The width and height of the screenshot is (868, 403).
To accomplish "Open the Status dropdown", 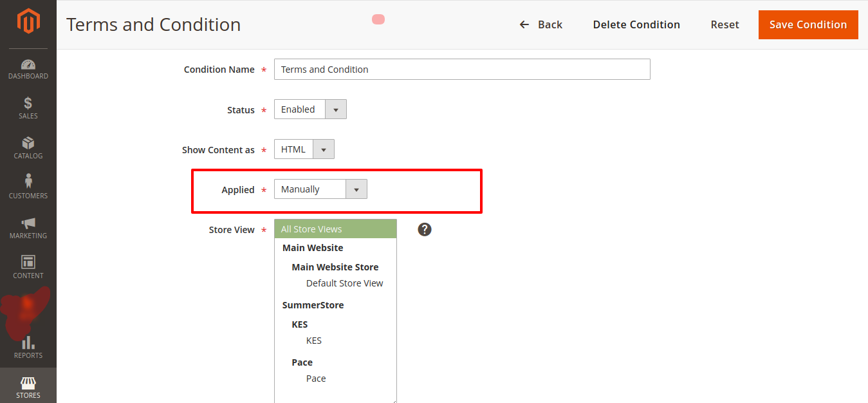I will [335, 109].
